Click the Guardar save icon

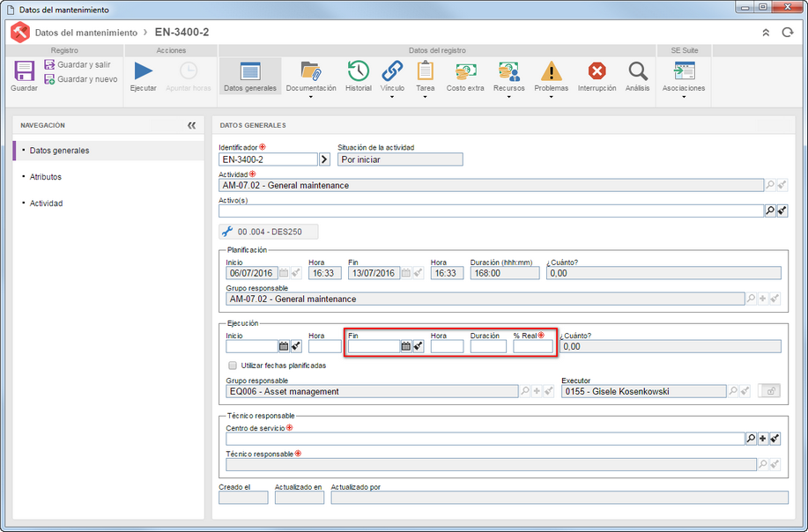tap(24, 71)
